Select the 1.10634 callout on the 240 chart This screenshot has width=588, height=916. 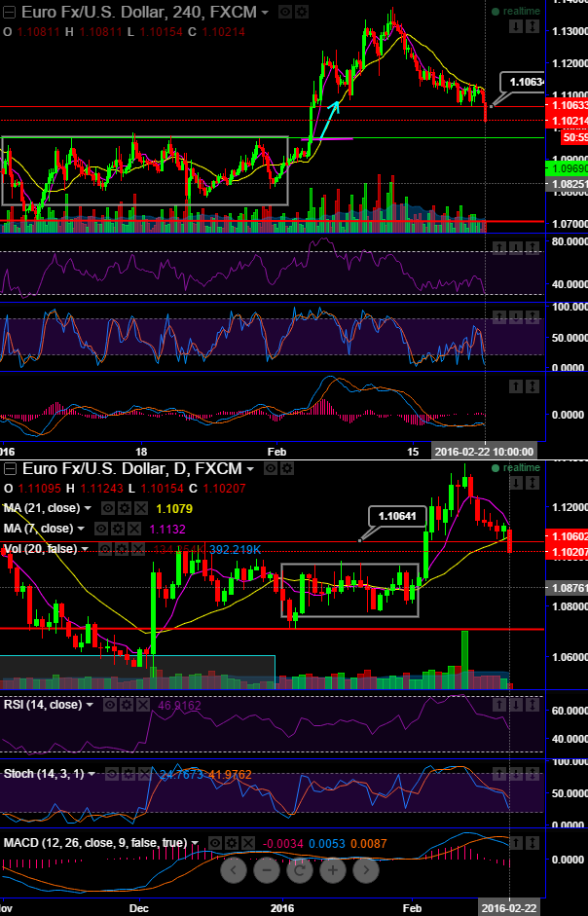pyautogui.click(x=523, y=83)
